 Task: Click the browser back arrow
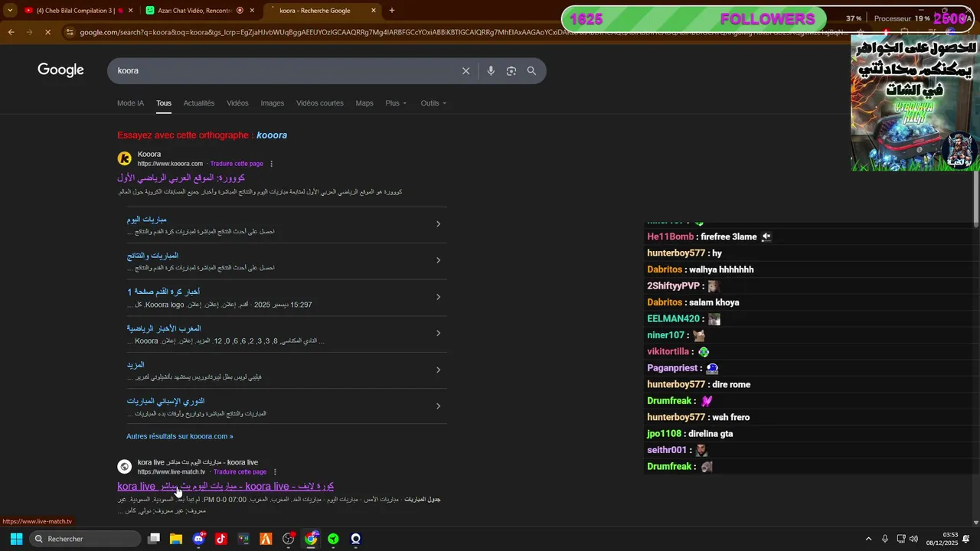pyautogui.click(x=11, y=32)
